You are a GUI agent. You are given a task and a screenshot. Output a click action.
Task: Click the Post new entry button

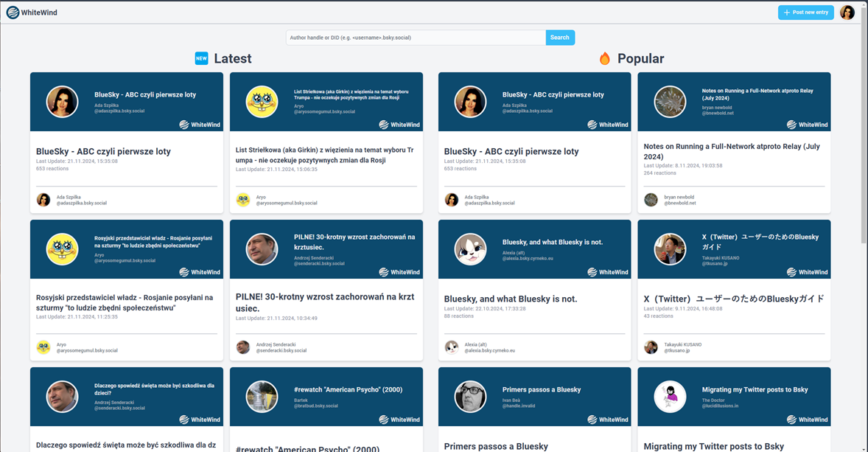805,13
